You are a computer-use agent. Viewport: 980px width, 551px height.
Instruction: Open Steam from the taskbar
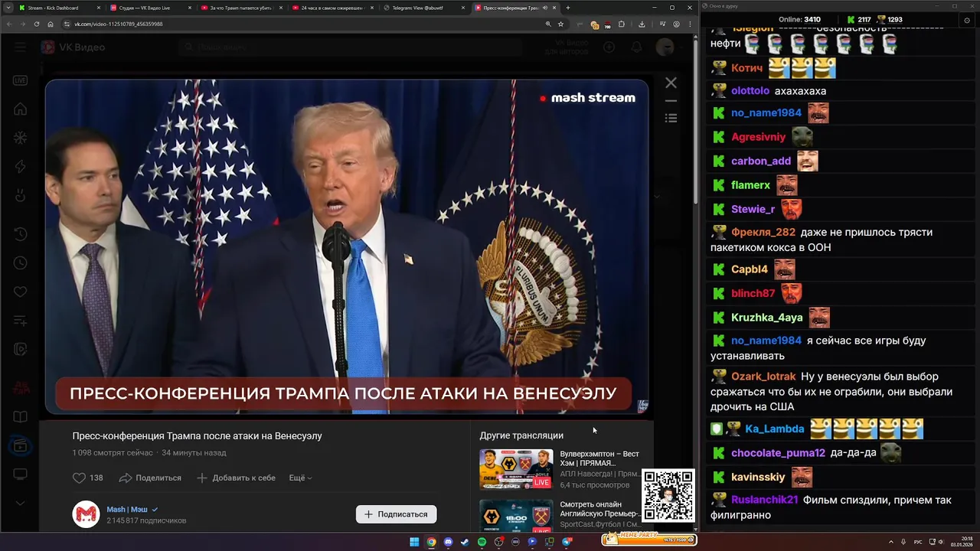pos(465,542)
